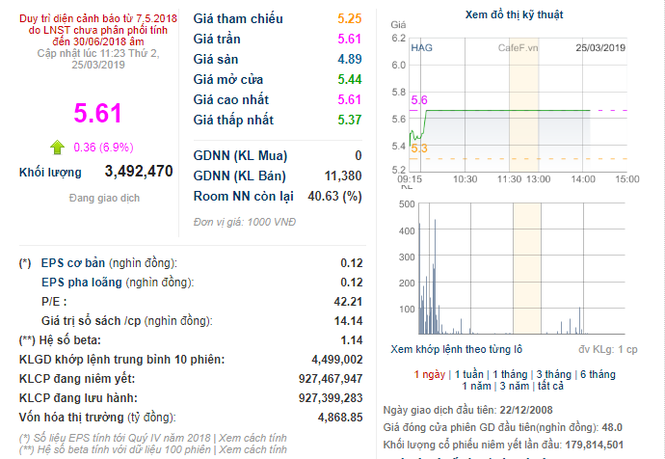This screenshot has width=665, height=459.
Task: Click 'Xem cách tính' link for beta
Action: tap(253, 449)
